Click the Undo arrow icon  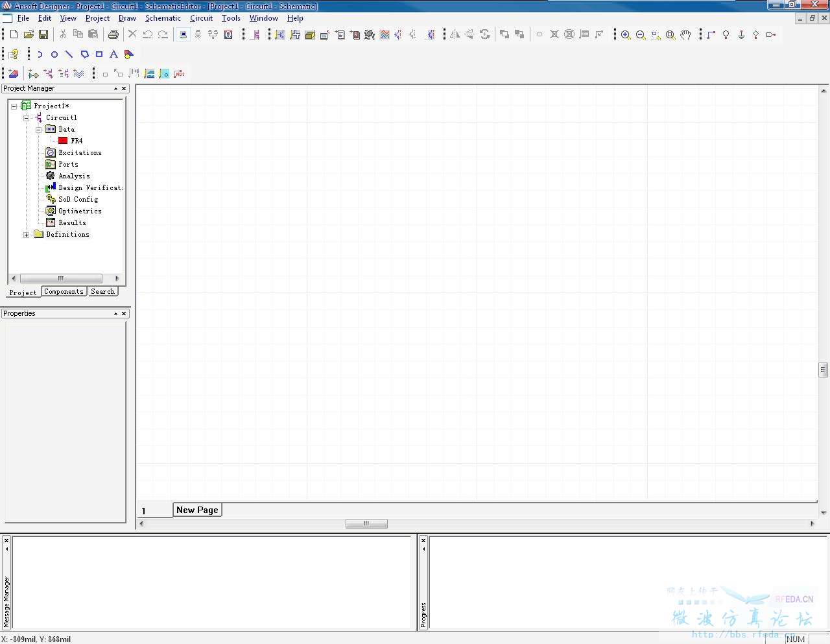pos(148,34)
